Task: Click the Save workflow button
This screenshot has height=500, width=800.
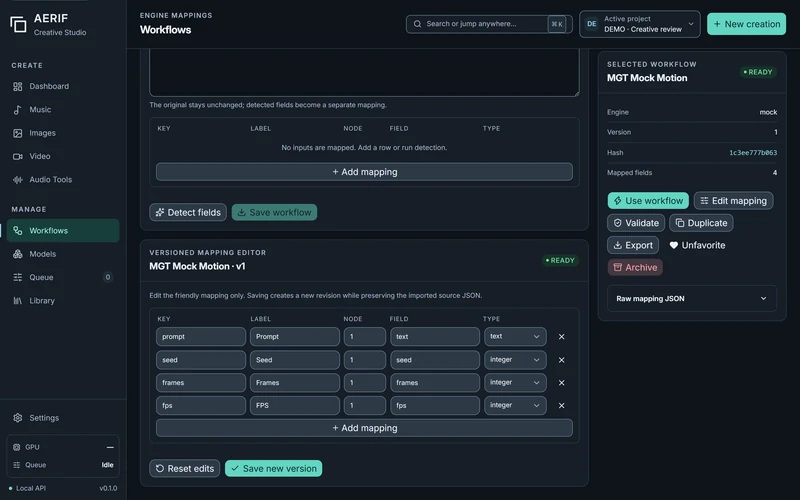Action: point(274,212)
